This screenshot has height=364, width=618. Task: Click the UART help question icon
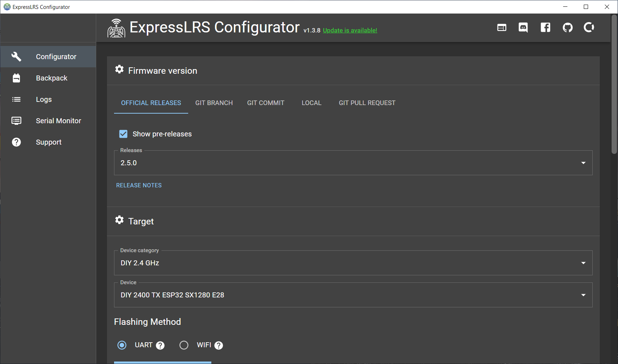tap(160, 345)
